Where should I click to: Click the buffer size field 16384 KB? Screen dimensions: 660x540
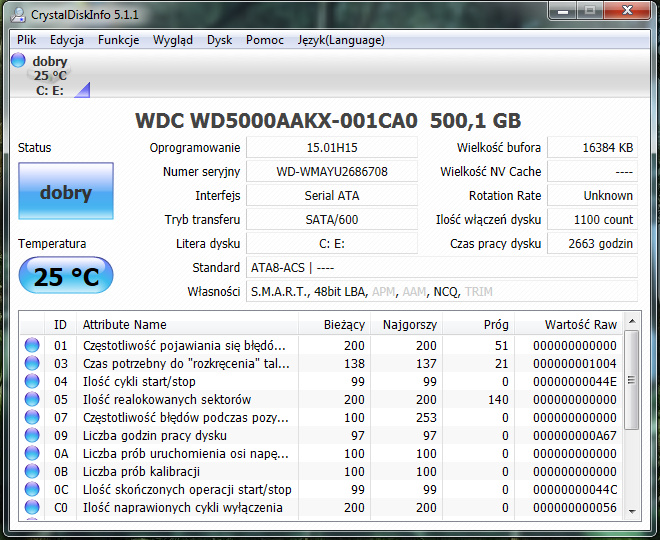tap(592, 148)
